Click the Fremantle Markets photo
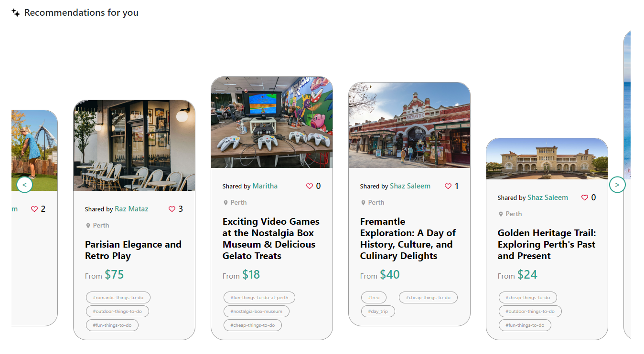Image resolution: width=644 pixels, height=354 pixels. (409, 125)
